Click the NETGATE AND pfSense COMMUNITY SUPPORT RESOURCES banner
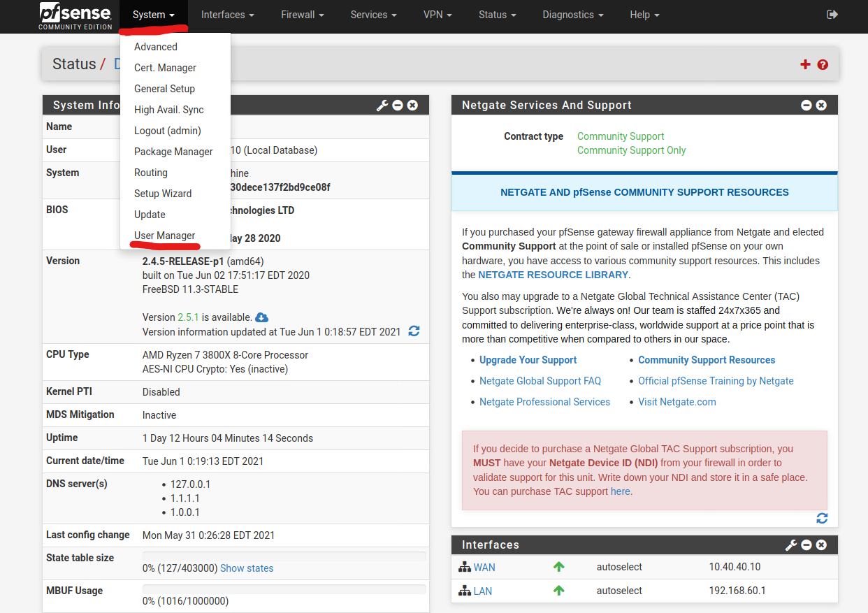This screenshot has width=868, height=613. pyautogui.click(x=644, y=192)
